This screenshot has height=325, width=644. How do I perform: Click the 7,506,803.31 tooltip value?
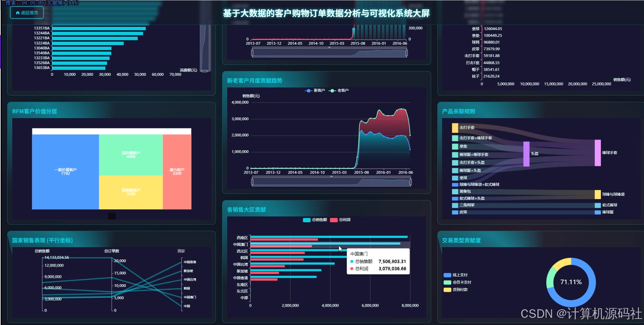[392, 262]
